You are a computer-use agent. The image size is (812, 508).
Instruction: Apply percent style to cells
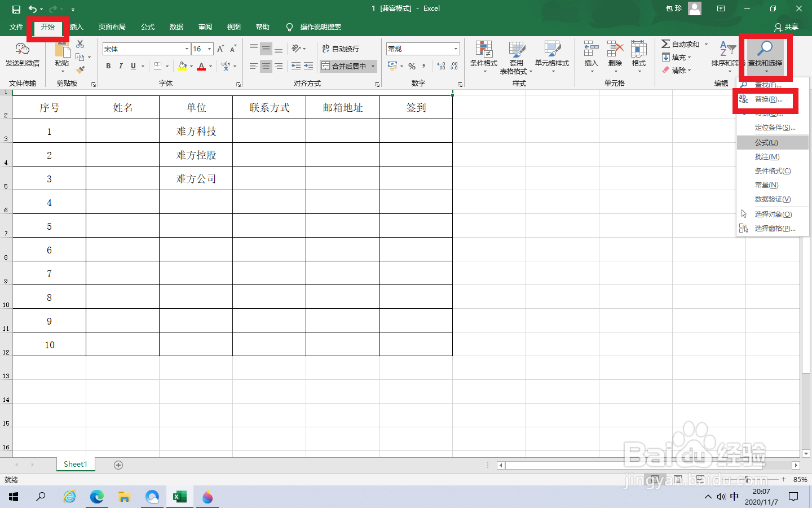click(x=412, y=66)
